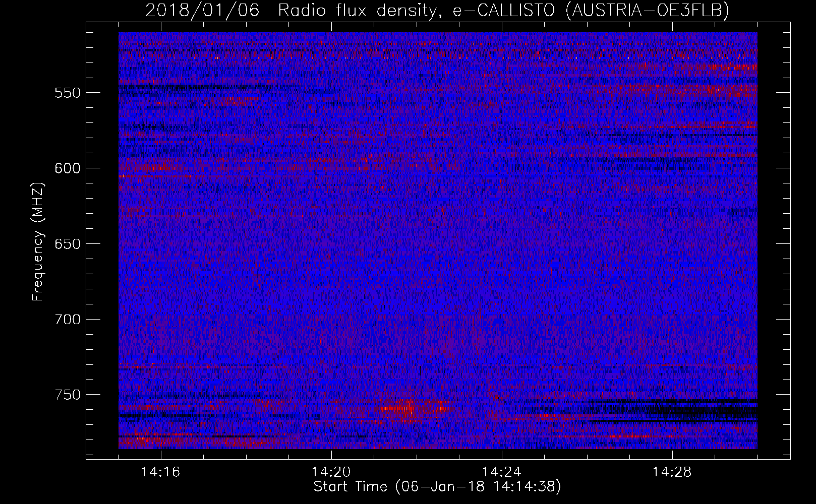The height and width of the screenshot is (504, 816).
Task: Click the 14:28 time tick label
Action: [x=672, y=472]
